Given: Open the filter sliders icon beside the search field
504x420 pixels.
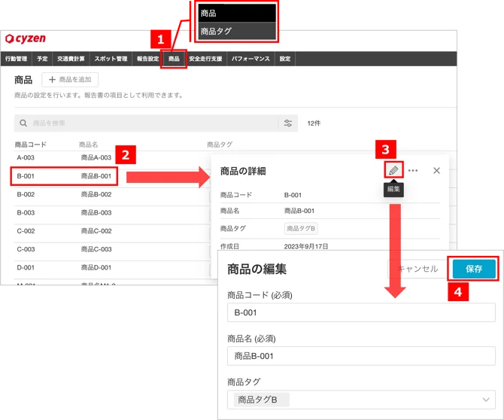Looking at the screenshot, I should point(287,123).
